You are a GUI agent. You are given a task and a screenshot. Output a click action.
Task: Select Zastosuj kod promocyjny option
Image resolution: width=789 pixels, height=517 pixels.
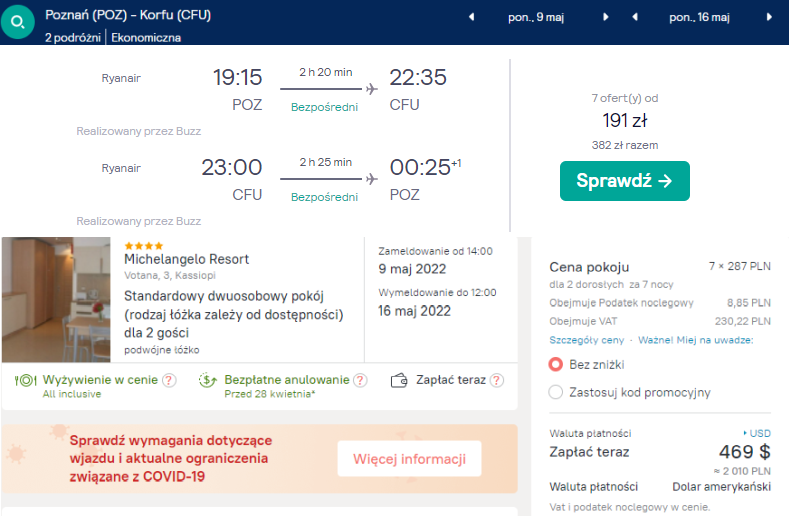click(556, 392)
